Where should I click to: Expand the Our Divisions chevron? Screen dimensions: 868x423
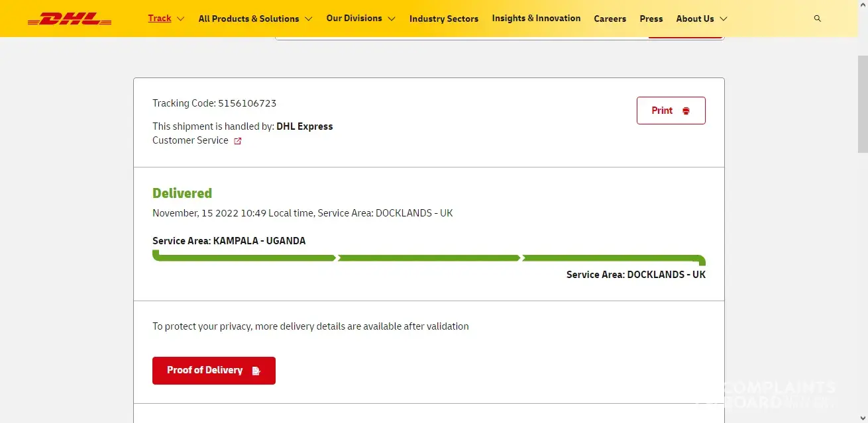pos(391,19)
